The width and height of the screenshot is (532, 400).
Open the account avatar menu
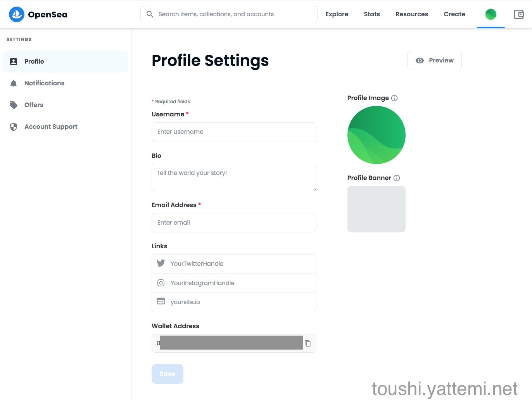491,14
